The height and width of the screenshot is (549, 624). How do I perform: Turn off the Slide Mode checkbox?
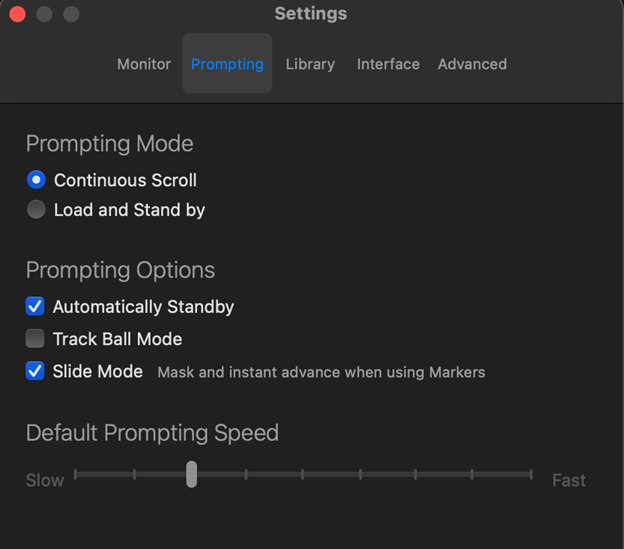[x=35, y=371]
